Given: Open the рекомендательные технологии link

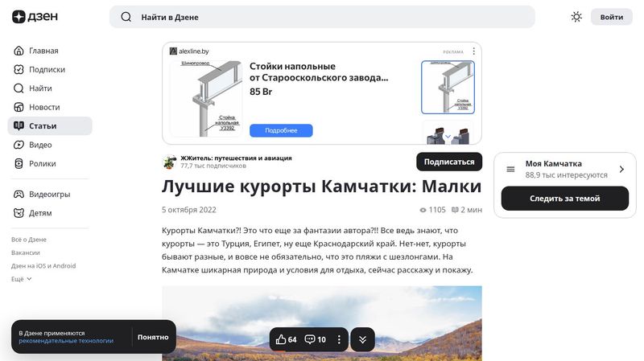Looking at the screenshot, I should pyautogui.click(x=66, y=340).
